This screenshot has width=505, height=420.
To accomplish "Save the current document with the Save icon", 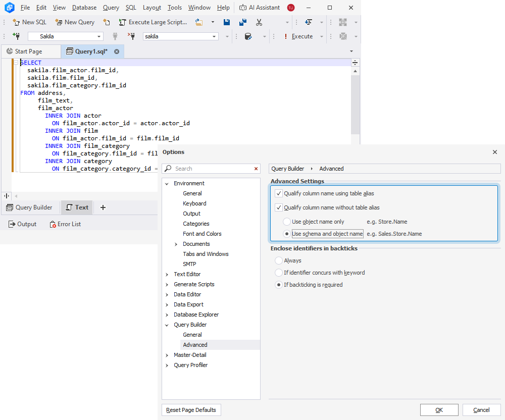I will [227, 22].
